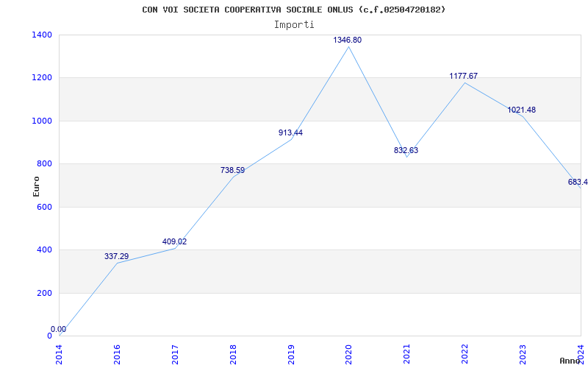The width and height of the screenshot is (588, 368).
Task: Click the 1400 y-axis value
Action: (x=43, y=35)
